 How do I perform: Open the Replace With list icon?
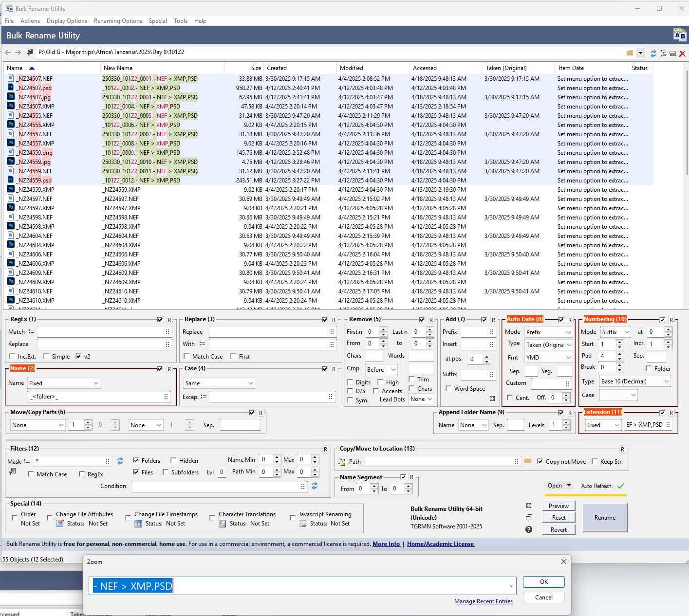(202, 344)
